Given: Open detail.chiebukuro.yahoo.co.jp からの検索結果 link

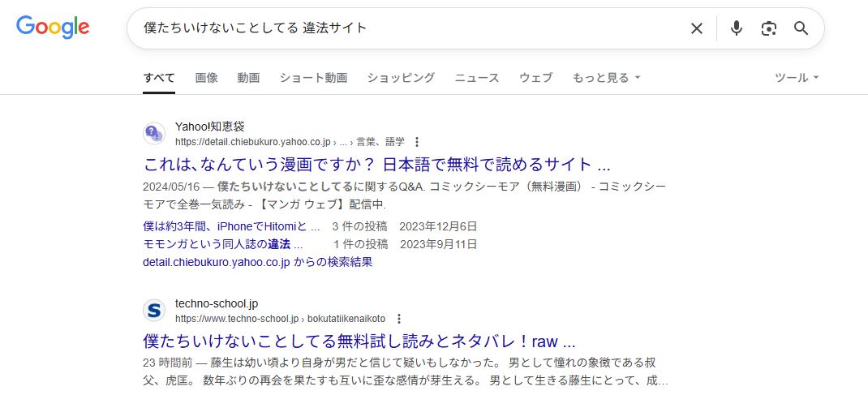Looking at the screenshot, I should pyautogui.click(x=257, y=262).
